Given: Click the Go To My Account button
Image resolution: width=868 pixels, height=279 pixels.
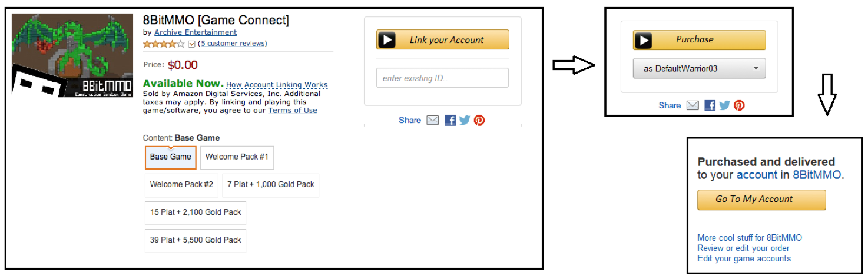Looking at the screenshot, I should 761,200.
